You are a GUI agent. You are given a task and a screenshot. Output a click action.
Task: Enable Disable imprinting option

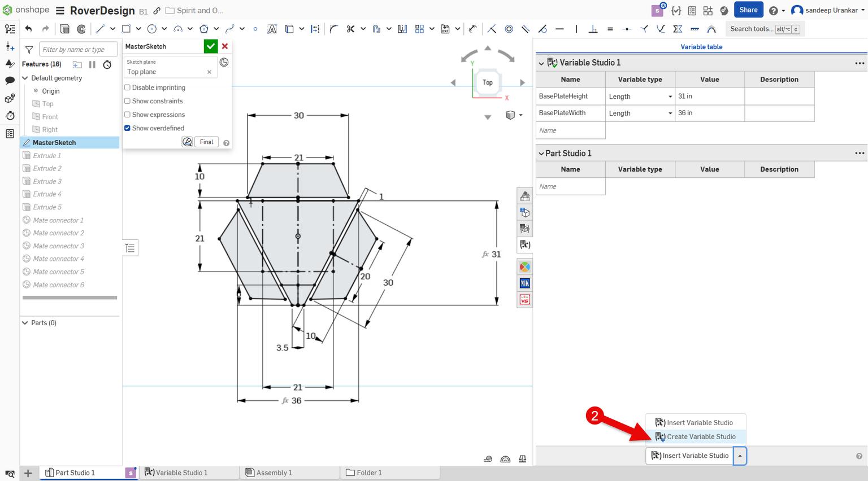click(x=127, y=88)
